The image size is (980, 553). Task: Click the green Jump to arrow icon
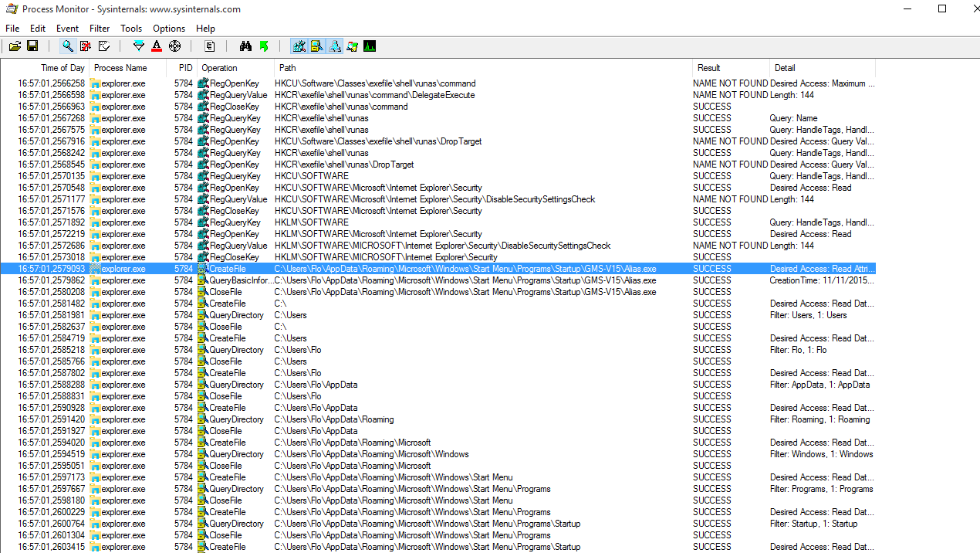pos(264,46)
